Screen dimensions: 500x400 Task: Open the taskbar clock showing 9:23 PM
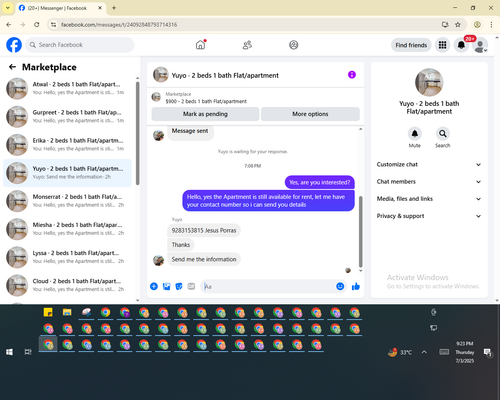465,352
